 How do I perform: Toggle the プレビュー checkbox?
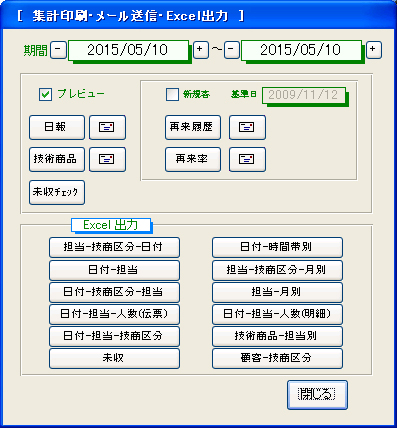point(45,94)
